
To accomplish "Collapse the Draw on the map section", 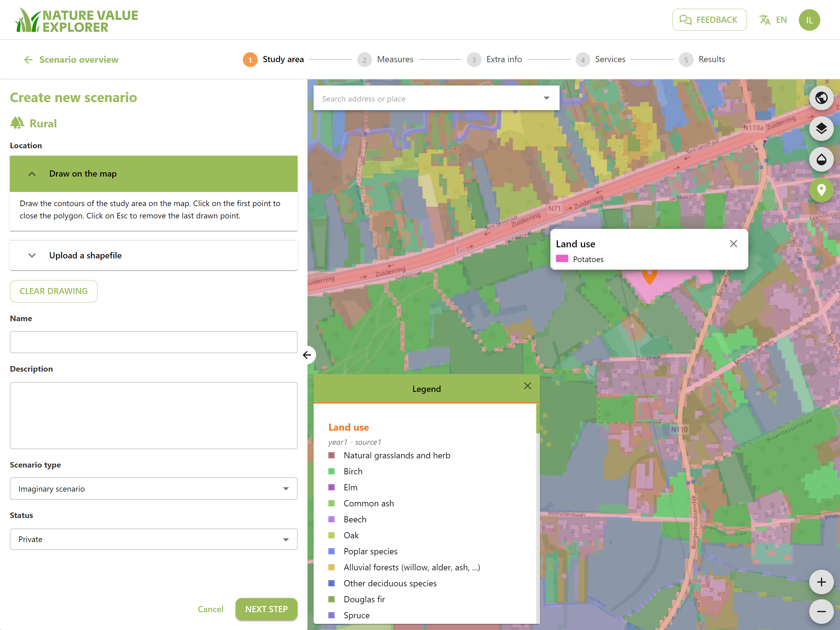I will [x=153, y=173].
